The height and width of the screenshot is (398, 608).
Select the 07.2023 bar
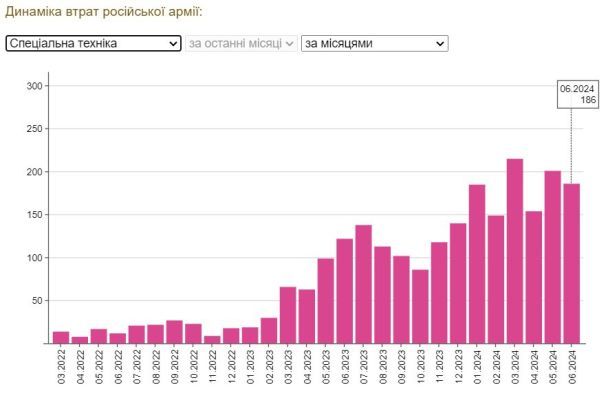pos(363,284)
